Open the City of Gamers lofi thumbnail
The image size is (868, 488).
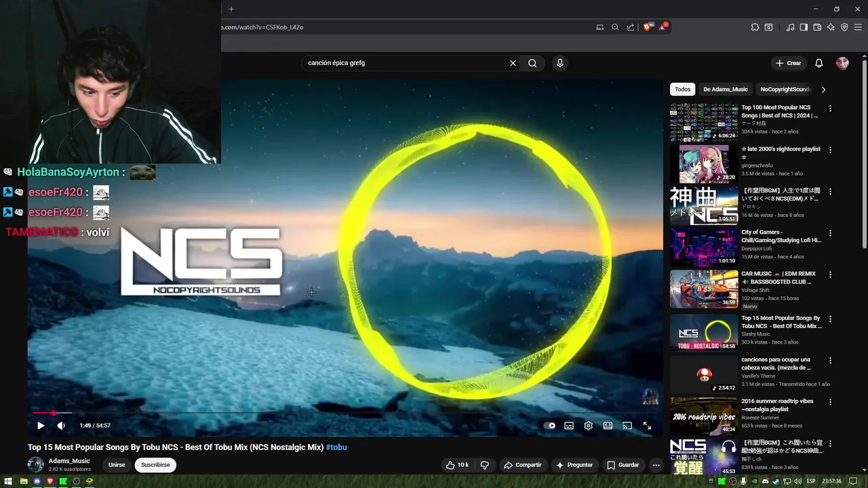pyautogui.click(x=704, y=247)
